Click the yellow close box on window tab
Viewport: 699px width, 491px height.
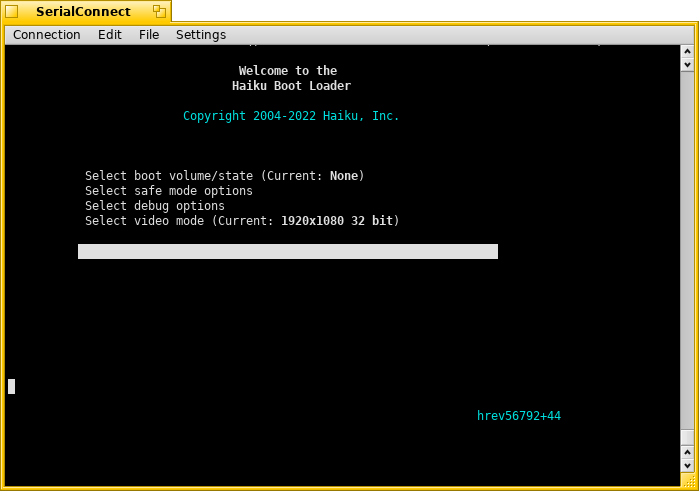12,12
